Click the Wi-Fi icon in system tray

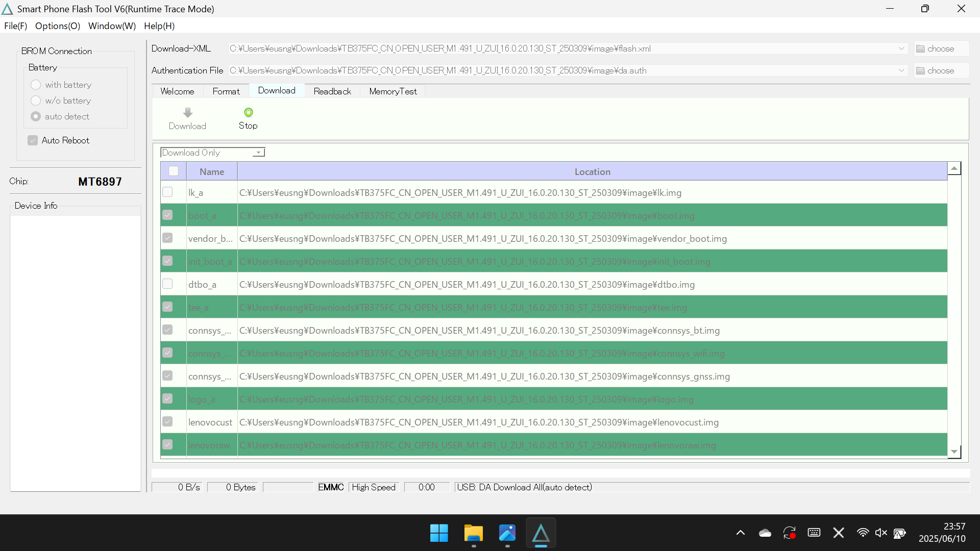[x=862, y=533]
